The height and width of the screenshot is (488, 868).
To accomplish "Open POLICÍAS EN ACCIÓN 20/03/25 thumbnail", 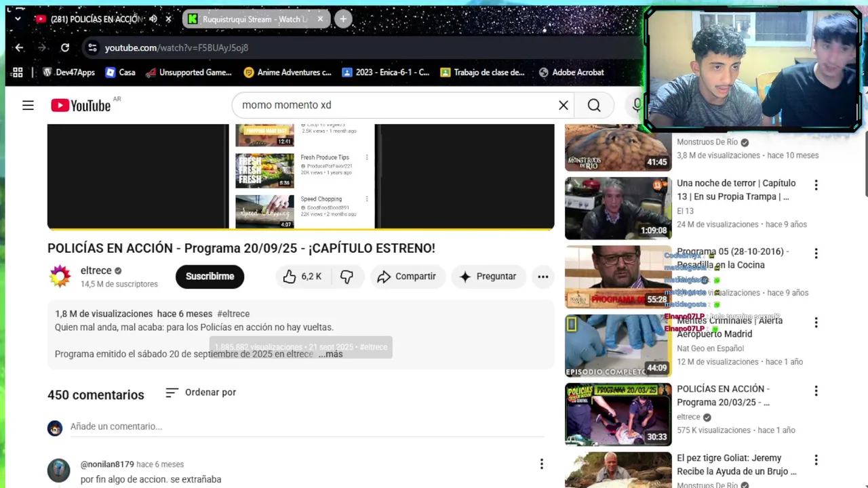I will click(618, 414).
